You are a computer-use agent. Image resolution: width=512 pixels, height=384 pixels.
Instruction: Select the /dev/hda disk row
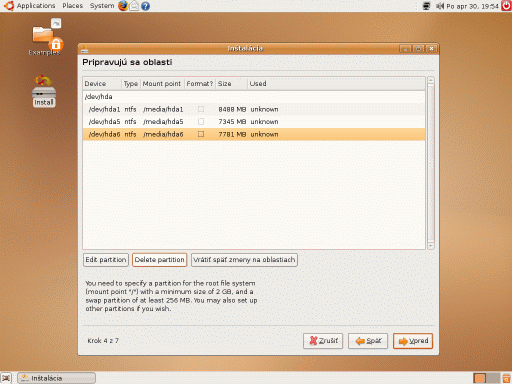pos(254,97)
